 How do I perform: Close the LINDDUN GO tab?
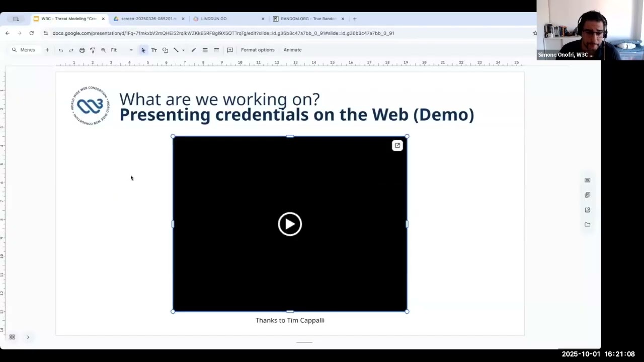click(263, 19)
